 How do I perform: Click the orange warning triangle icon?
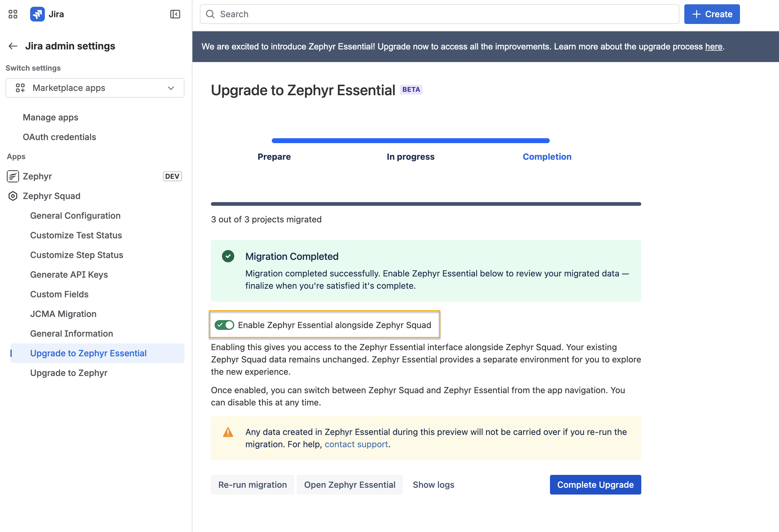click(x=228, y=432)
